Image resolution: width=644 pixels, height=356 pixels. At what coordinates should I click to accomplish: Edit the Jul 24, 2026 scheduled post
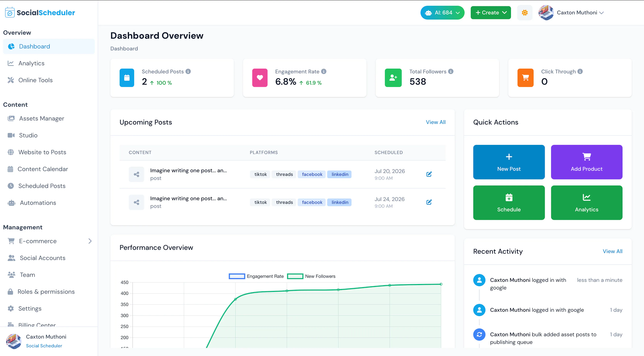(429, 202)
